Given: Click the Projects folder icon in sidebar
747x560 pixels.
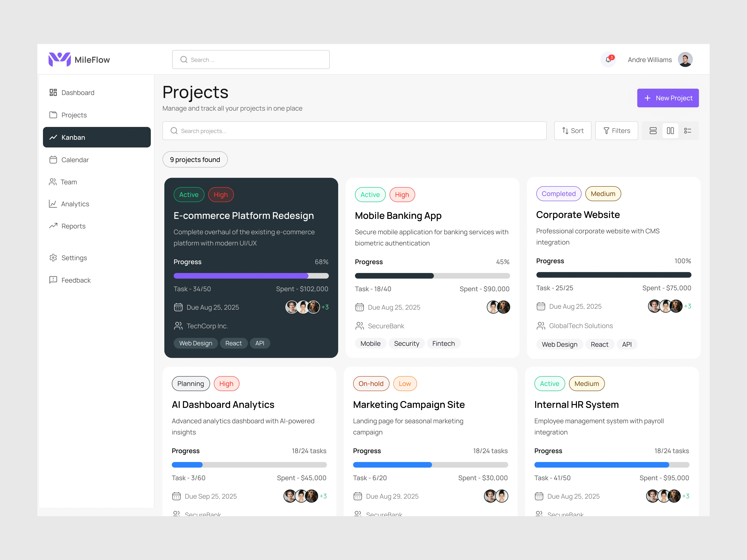Looking at the screenshot, I should click(53, 115).
